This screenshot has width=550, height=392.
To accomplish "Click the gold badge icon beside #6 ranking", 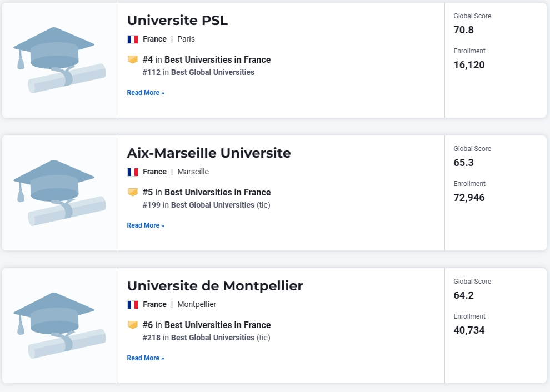I will point(133,325).
